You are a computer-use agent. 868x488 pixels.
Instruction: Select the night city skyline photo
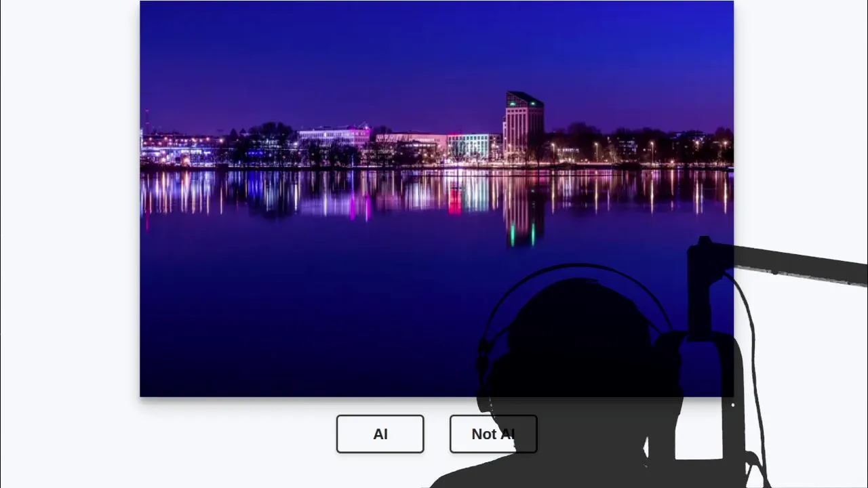coord(437,199)
